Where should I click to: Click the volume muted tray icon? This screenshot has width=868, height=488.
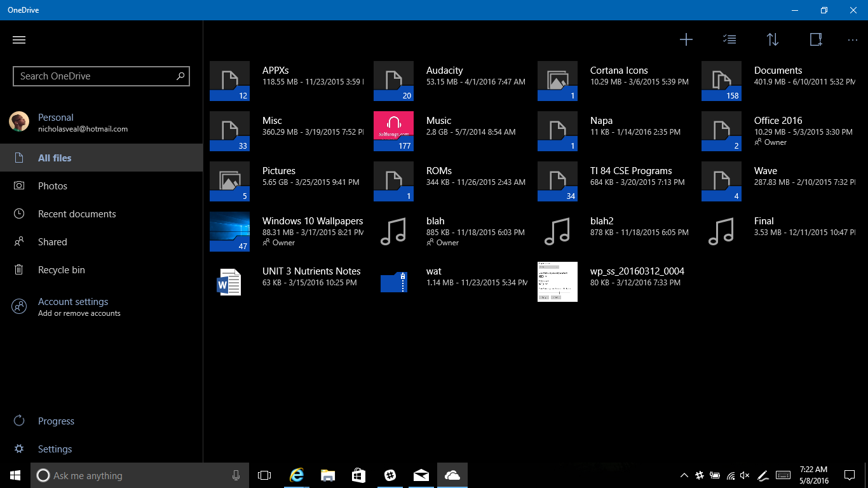coord(745,475)
